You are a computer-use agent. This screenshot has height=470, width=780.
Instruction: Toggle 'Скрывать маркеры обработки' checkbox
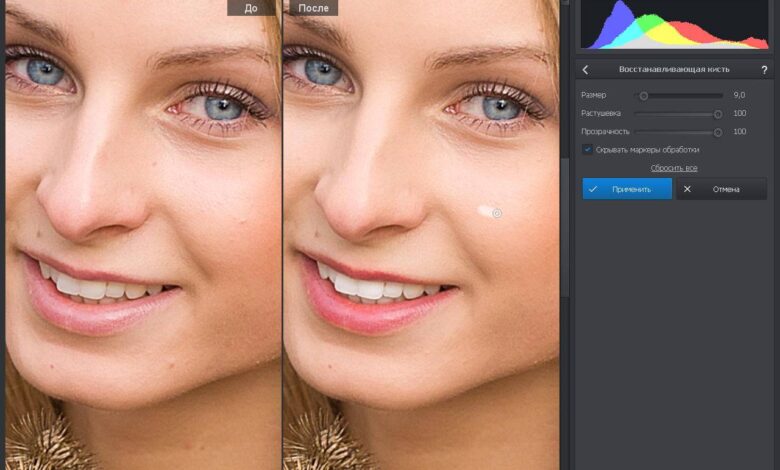click(588, 149)
